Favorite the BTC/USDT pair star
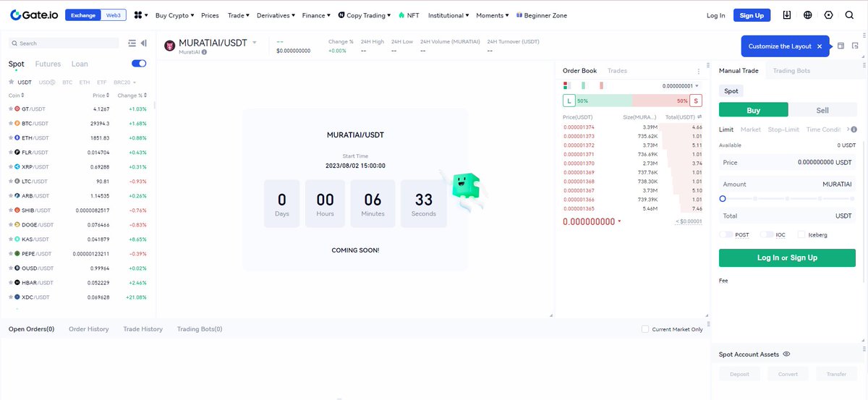868x400 pixels. [11, 123]
